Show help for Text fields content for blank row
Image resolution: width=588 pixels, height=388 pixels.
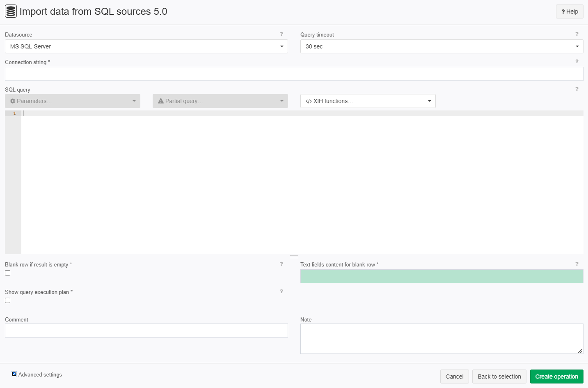[577, 264]
